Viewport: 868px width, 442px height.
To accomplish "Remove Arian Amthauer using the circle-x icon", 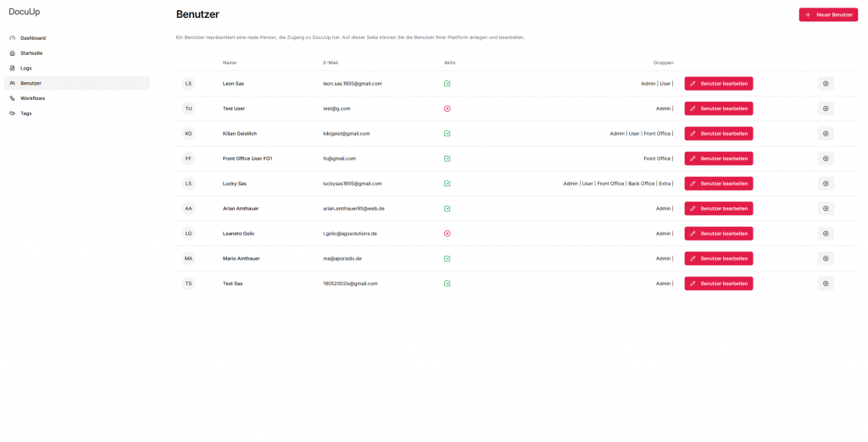I will coord(826,208).
